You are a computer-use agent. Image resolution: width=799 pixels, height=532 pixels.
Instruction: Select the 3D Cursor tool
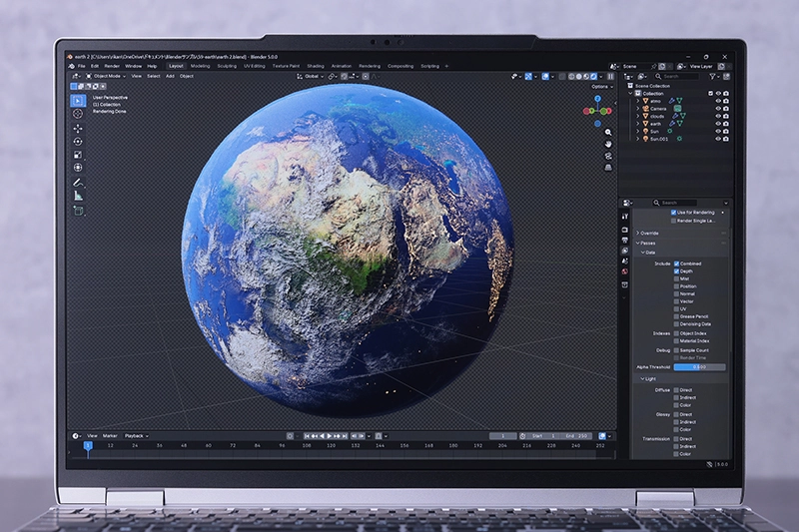click(x=78, y=114)
